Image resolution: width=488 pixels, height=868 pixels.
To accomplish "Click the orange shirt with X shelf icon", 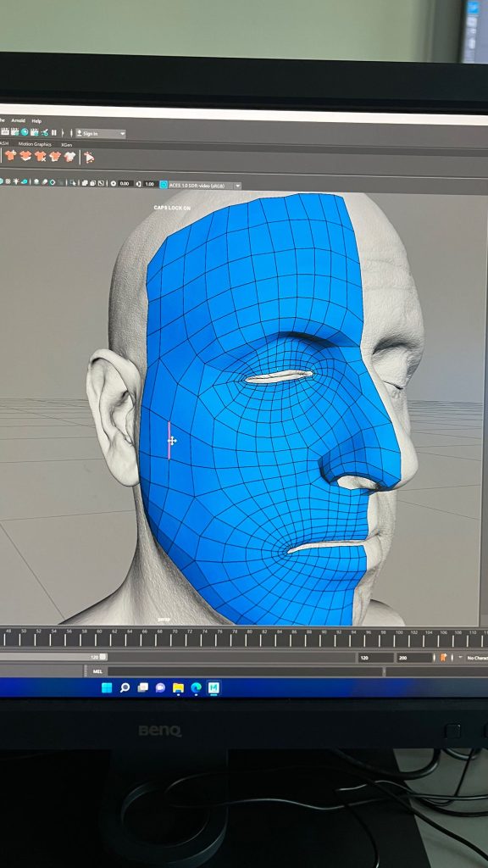I will click(x=41, y=156).
